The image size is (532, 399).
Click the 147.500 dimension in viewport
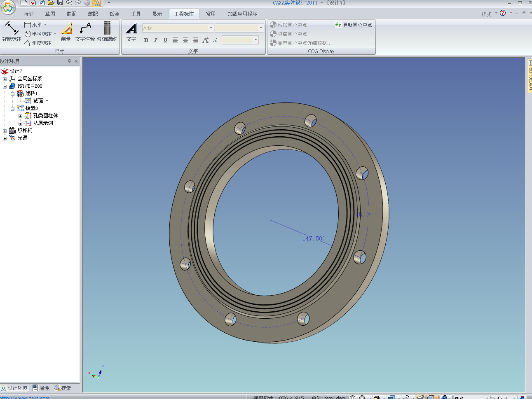pos(314,238)
